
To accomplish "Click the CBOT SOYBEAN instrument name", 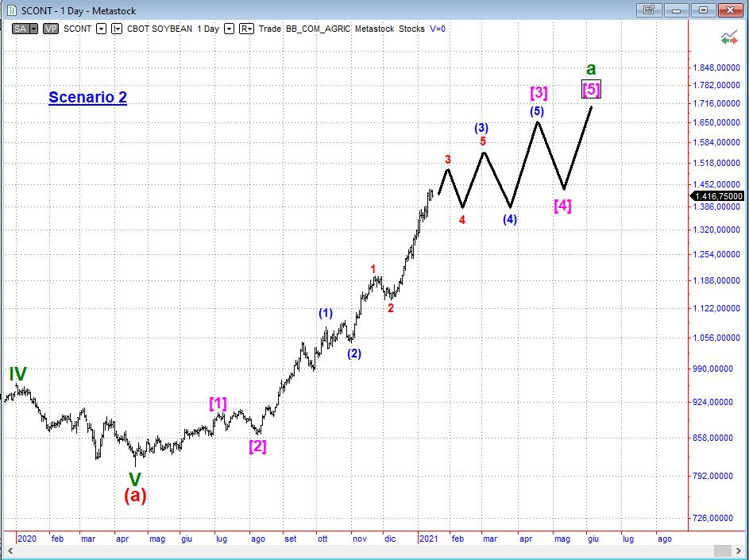I will 160,29.
